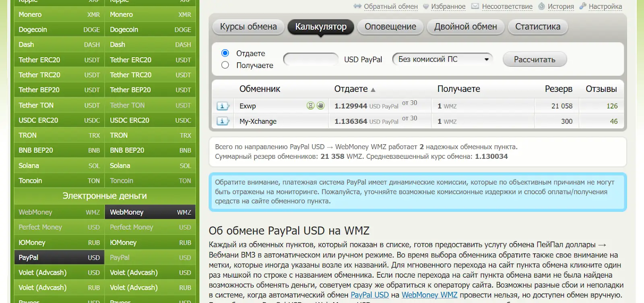Switch to Двойной обмен tab
Image resolution: width=644 pixels, height=303 pixels.
pyautogui.click(x=466, y=27)
